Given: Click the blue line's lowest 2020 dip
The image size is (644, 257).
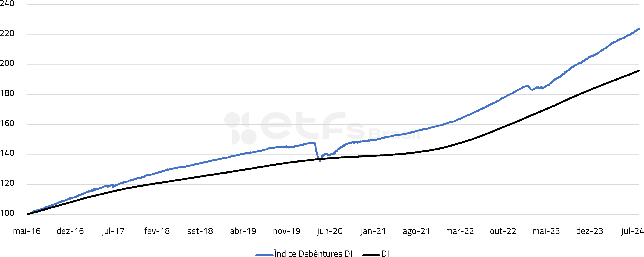Looking at the screenshot, I should pos(320,161).
